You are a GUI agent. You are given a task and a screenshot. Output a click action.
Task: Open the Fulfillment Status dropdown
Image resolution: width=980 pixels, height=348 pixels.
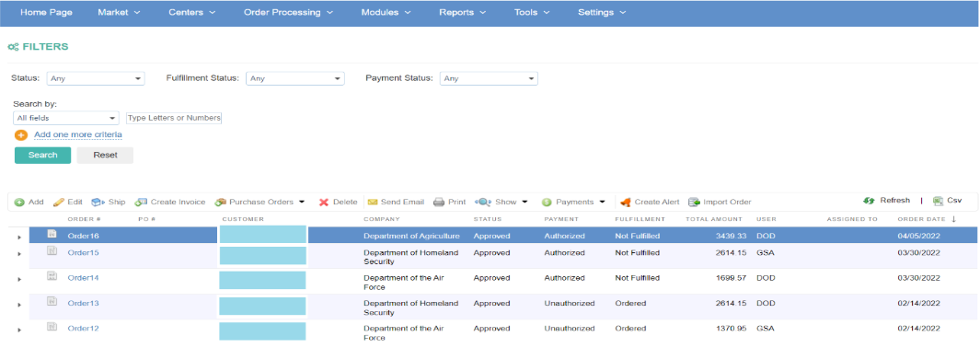click(295, 79)
